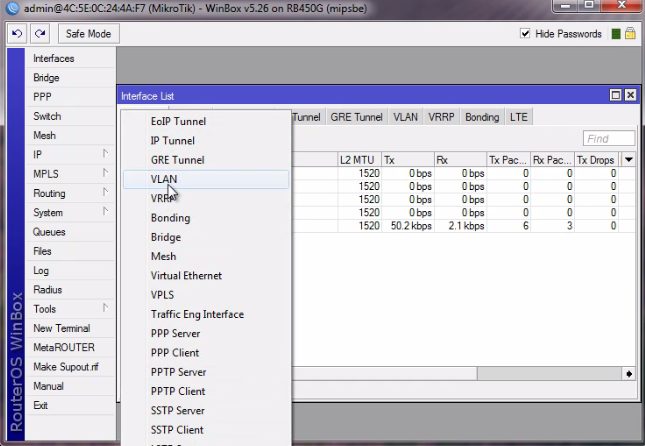645x446 pixels.
Task: Choose Bridge in the add menu
Action: point(206,237)
